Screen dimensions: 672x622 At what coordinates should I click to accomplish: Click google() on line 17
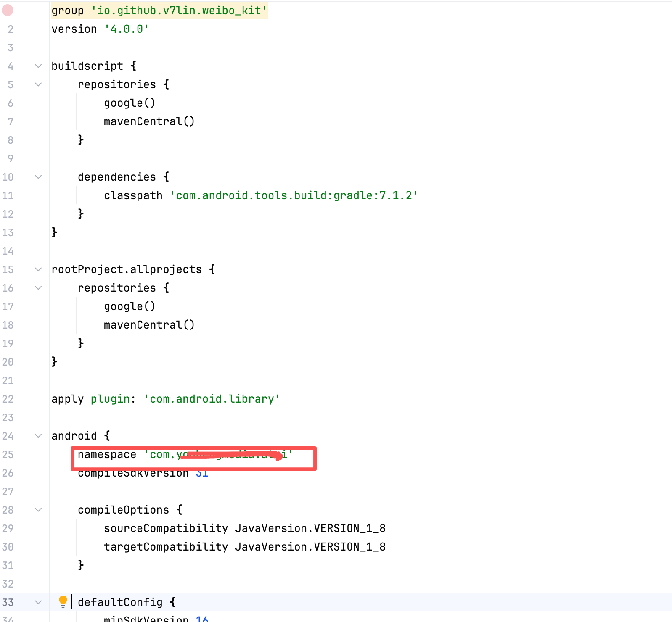pos(130,306)
